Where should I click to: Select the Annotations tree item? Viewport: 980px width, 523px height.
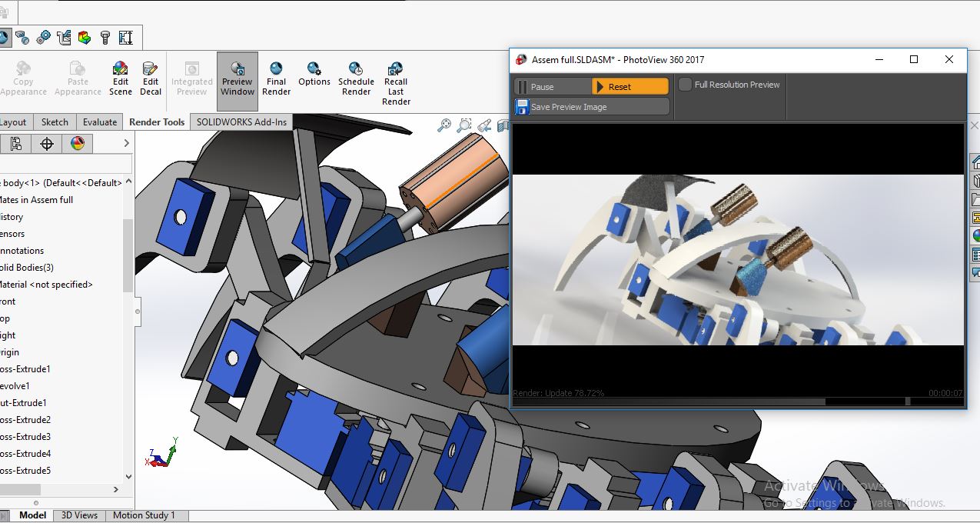(x=22, y=251)
